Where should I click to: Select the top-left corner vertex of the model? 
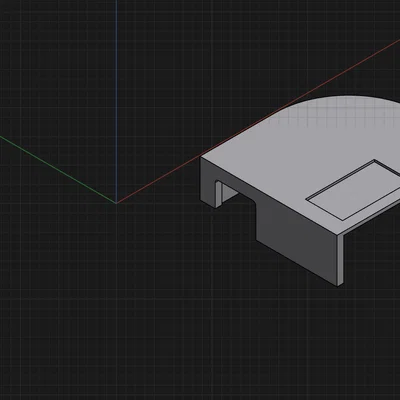(x=200, y=157)
